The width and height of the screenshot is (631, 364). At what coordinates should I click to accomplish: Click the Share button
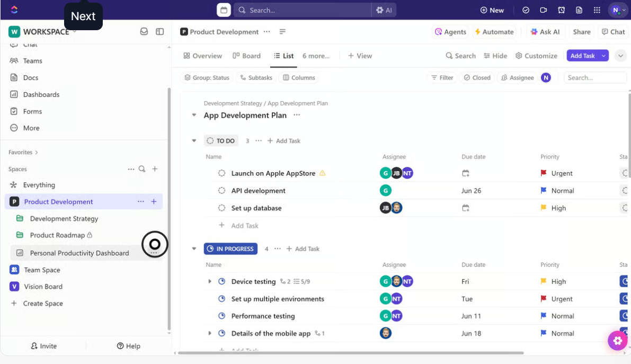tap(582, 32)
